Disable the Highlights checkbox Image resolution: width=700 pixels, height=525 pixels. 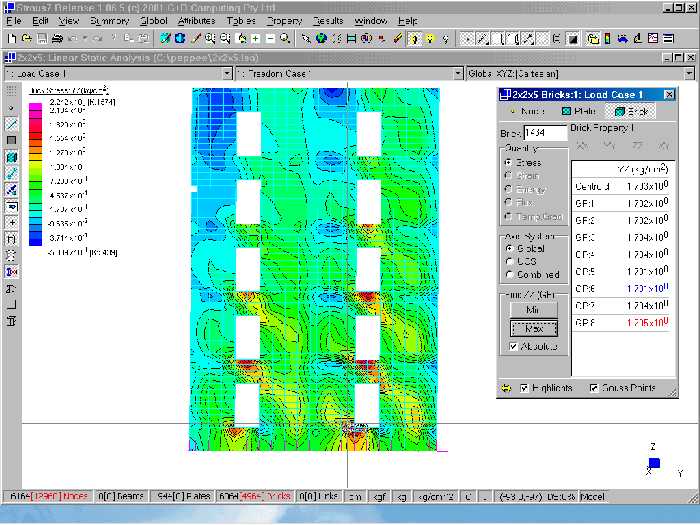tap(523, 387)
